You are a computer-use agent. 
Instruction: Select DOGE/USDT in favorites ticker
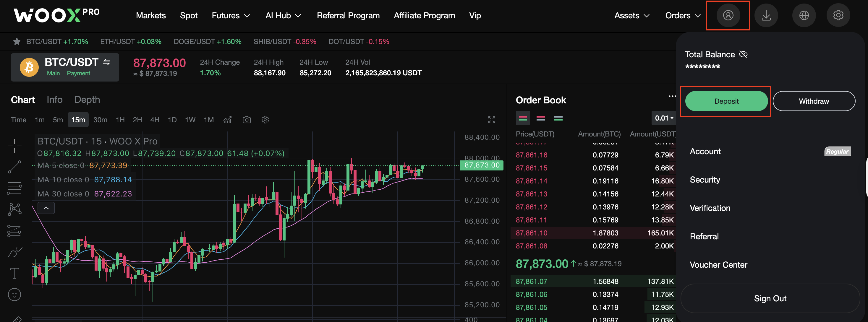[207, 41]
